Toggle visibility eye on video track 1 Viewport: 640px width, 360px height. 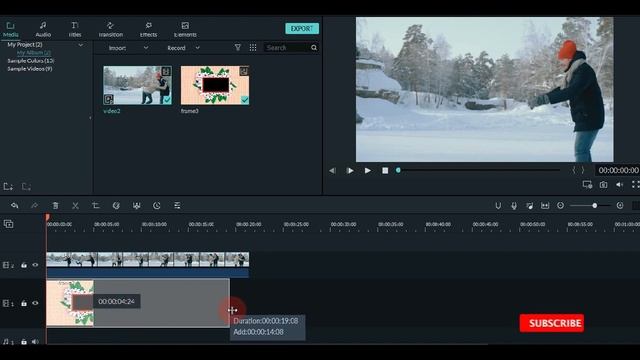click(x=36, y=303)
